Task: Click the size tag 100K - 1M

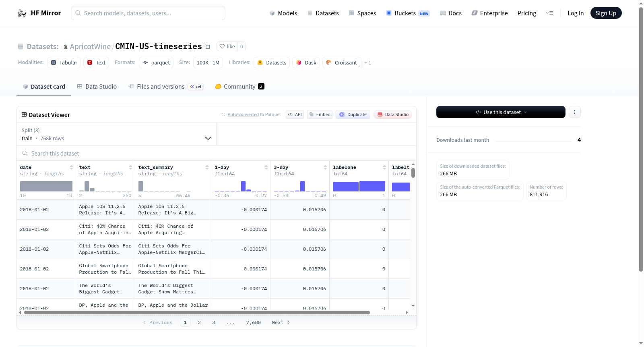Action: click(208, 62)
